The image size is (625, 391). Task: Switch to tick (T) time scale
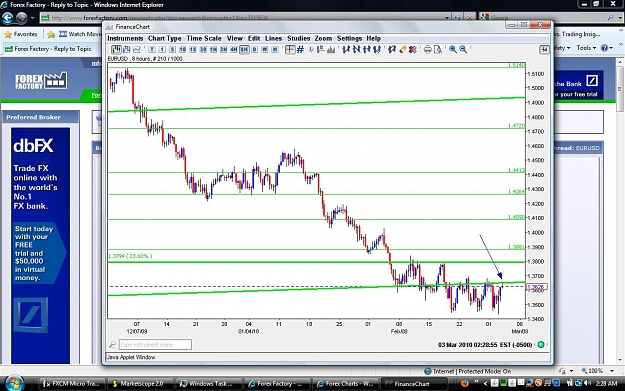[152, 49]
